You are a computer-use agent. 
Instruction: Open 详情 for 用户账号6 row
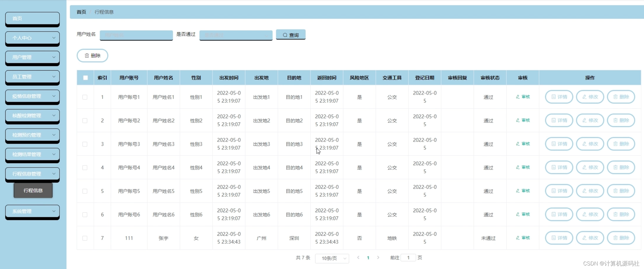click(x=559, y=214)
